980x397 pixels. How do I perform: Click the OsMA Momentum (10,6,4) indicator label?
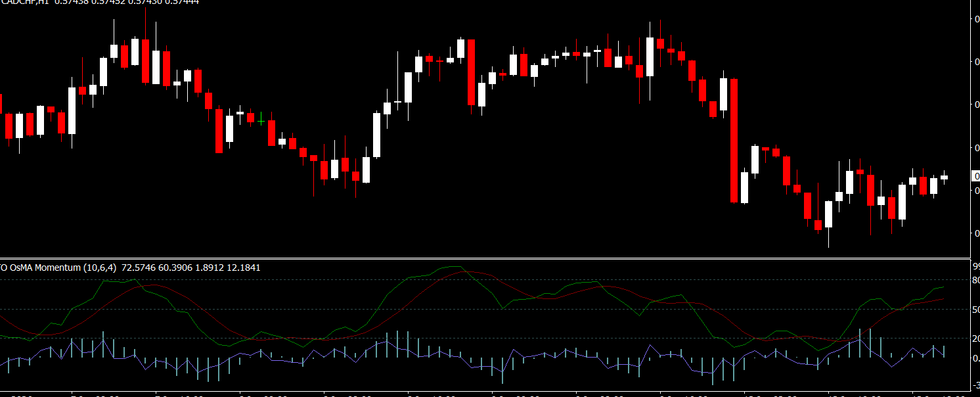(x=59, y=268)
